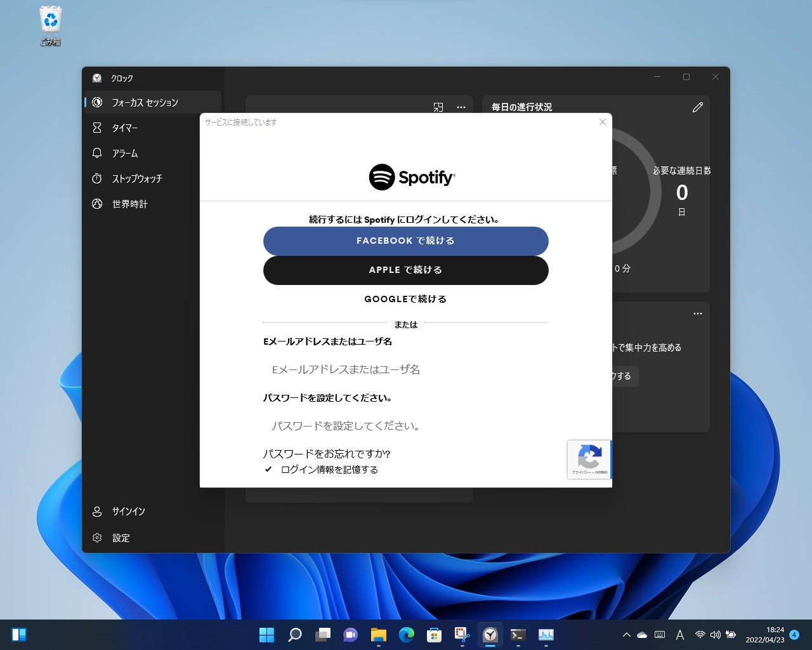Maximize the クロック window
The height and width of the screenshot is (650, 812).
[686, 77]
